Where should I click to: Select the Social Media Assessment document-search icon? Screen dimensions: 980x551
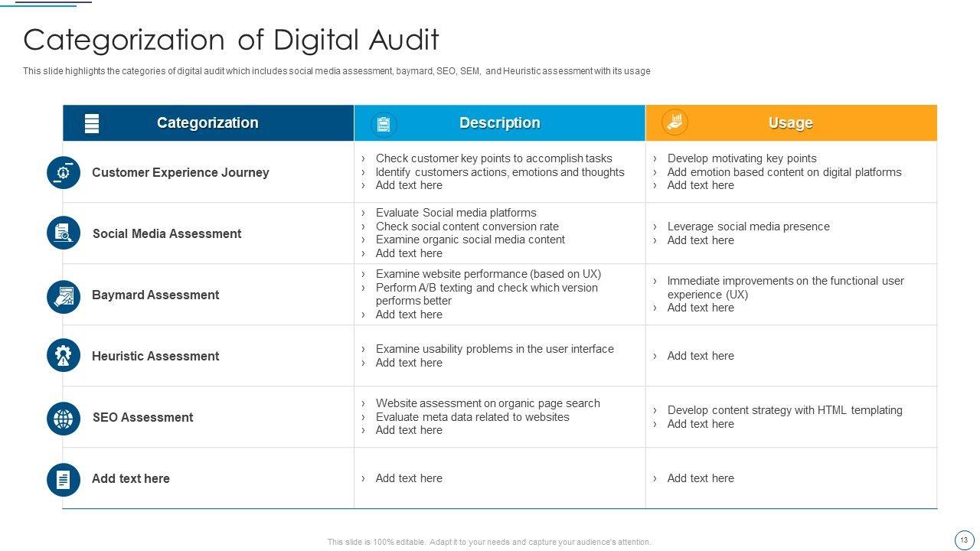(64, 233)
